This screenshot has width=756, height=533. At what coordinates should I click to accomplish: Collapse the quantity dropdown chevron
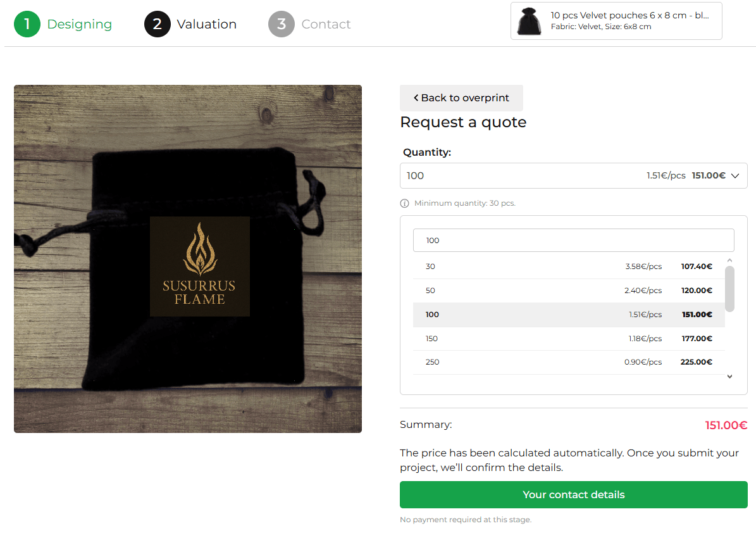click(734, 176)
